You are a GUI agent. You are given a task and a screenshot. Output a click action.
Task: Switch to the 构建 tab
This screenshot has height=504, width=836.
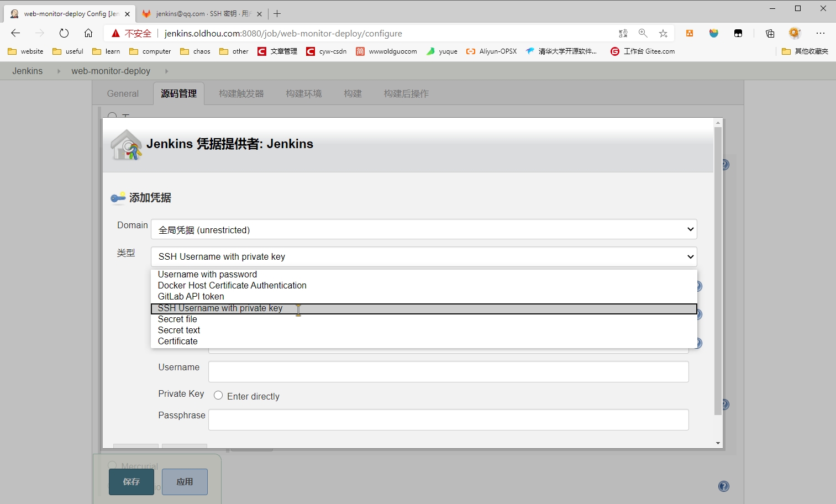[x=353, y=93]
